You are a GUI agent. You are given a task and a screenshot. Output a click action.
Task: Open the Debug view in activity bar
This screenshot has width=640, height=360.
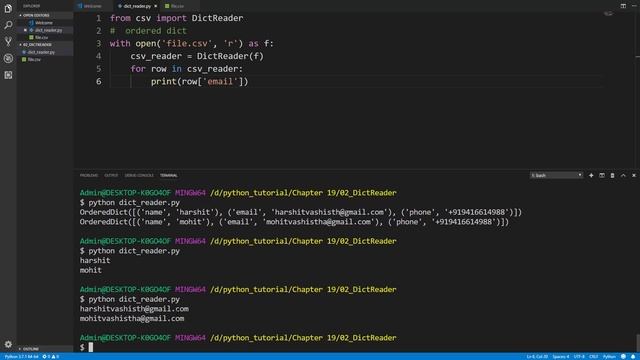click(x=8, y=58)
